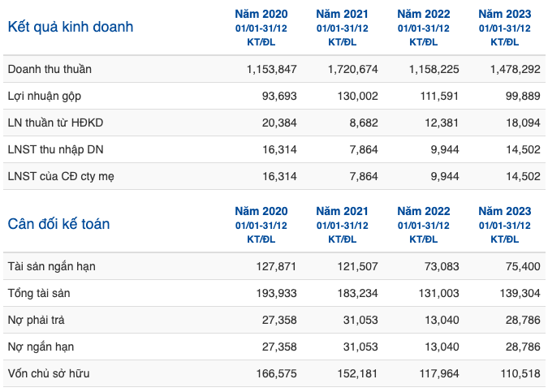Click the value 18,094 in LN thuần từ HĐKD
The image size is (548, 392).
(523, 123)
